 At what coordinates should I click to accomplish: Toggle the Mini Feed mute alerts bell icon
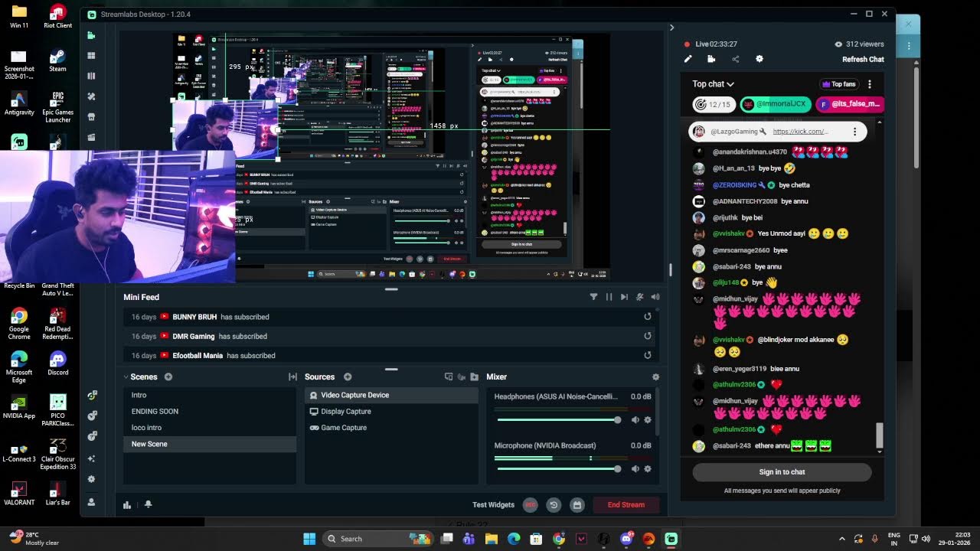click(x=639, y=297)
